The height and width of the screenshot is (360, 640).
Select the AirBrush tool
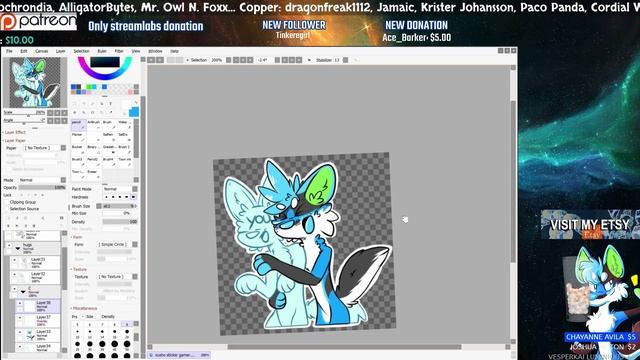(x=94, y=124)
